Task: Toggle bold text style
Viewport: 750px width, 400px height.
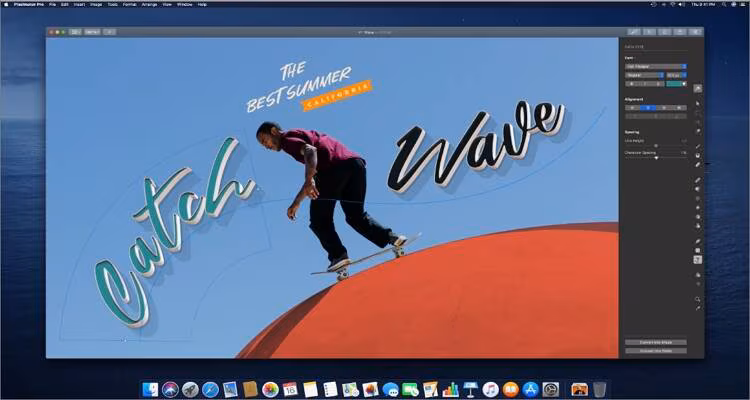Action: coord(632,84)
